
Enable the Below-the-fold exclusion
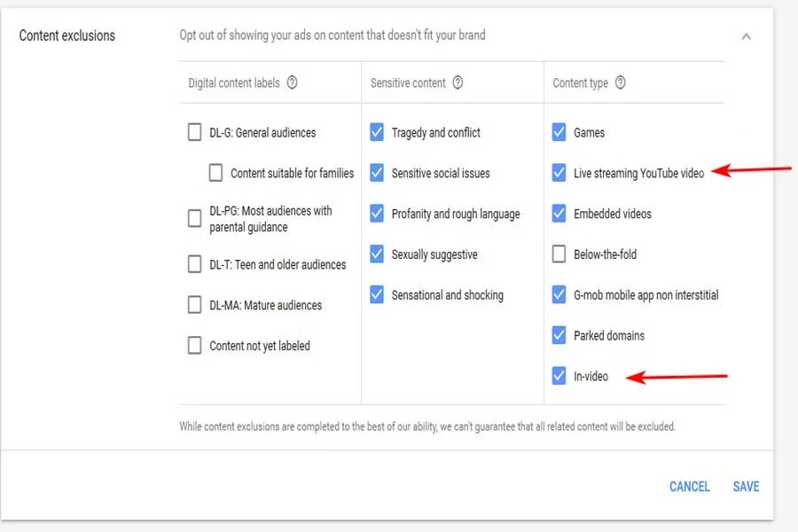click(559, 254)
